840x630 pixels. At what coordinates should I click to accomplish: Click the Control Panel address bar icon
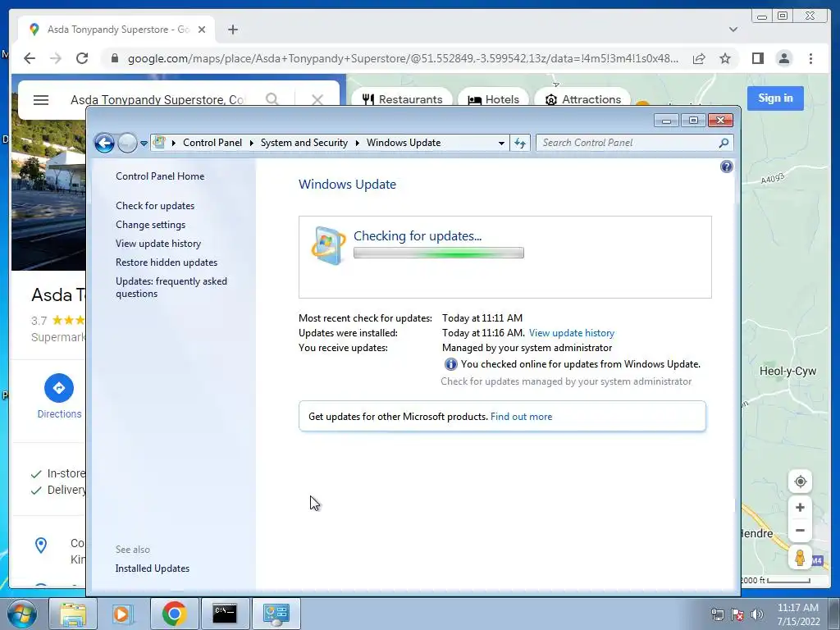point(159,142)
